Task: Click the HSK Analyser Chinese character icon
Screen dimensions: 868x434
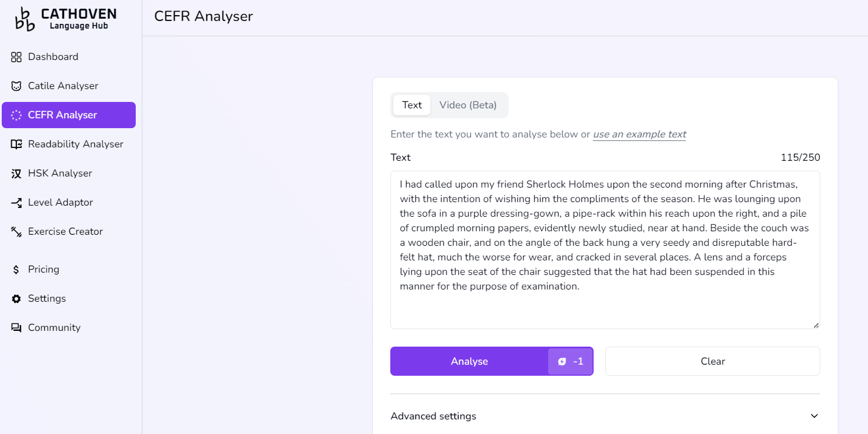Action: (x=16, y=174)
